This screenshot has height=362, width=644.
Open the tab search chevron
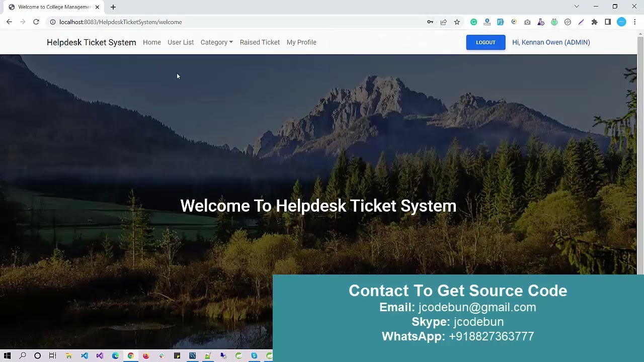[x=577, y=7]
